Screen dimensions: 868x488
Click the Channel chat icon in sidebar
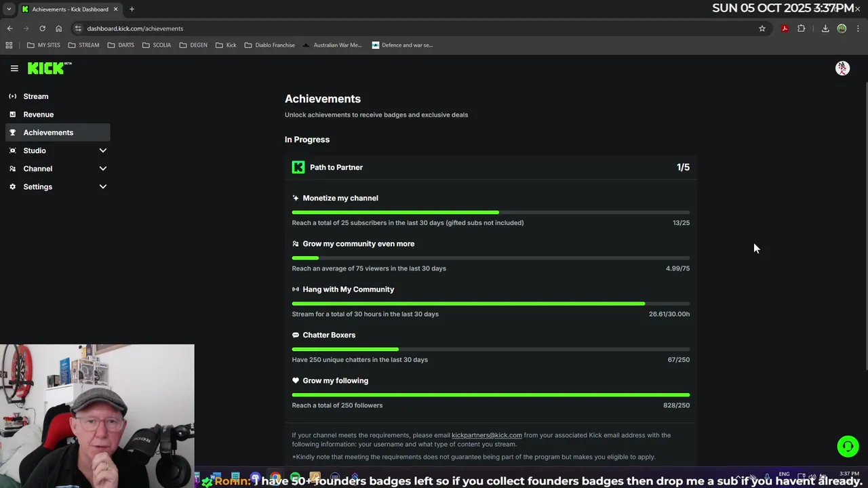pyautogui.click(x=12, y=169)
